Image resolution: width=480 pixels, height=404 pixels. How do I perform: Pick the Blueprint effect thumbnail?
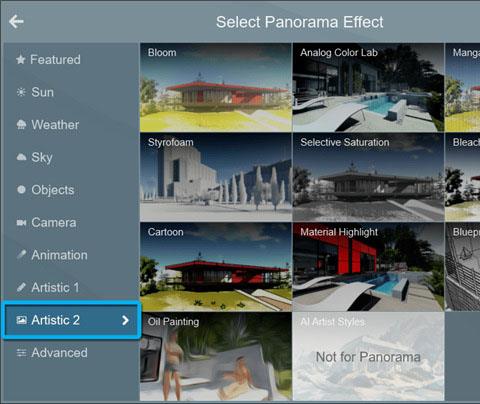point(463,267)
